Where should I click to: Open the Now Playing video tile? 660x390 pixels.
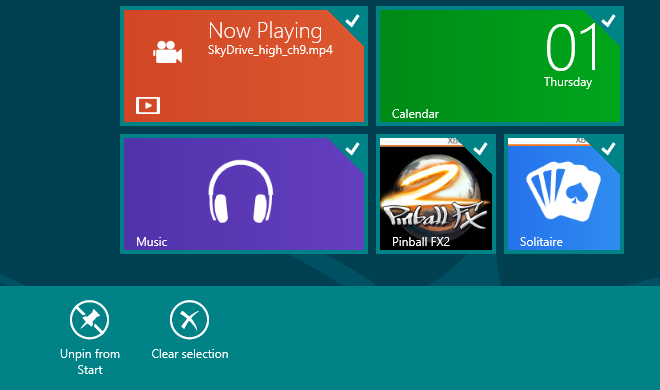[244, 66]
